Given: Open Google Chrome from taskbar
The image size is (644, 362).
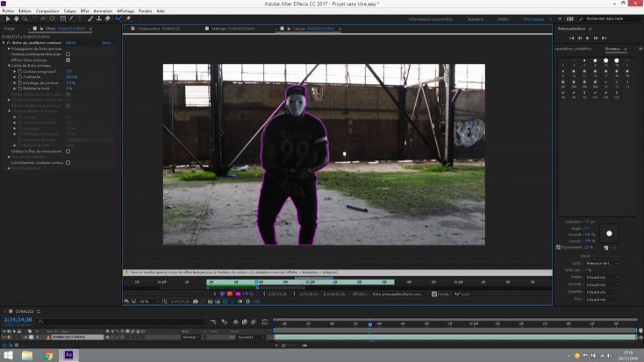Looking at the screenshot, I should (48, 356).
